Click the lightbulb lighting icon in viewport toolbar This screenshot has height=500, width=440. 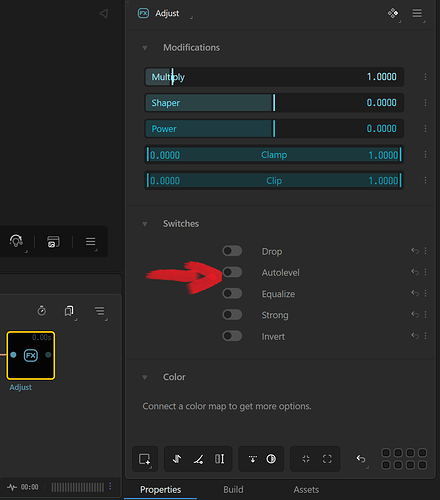tap(16, 241)
